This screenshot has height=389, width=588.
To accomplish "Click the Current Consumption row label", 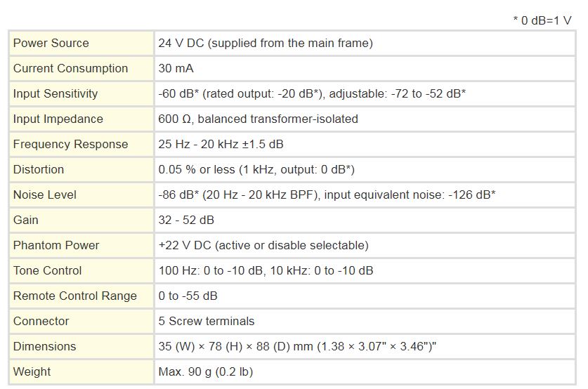I will click(x=70, y=68).
